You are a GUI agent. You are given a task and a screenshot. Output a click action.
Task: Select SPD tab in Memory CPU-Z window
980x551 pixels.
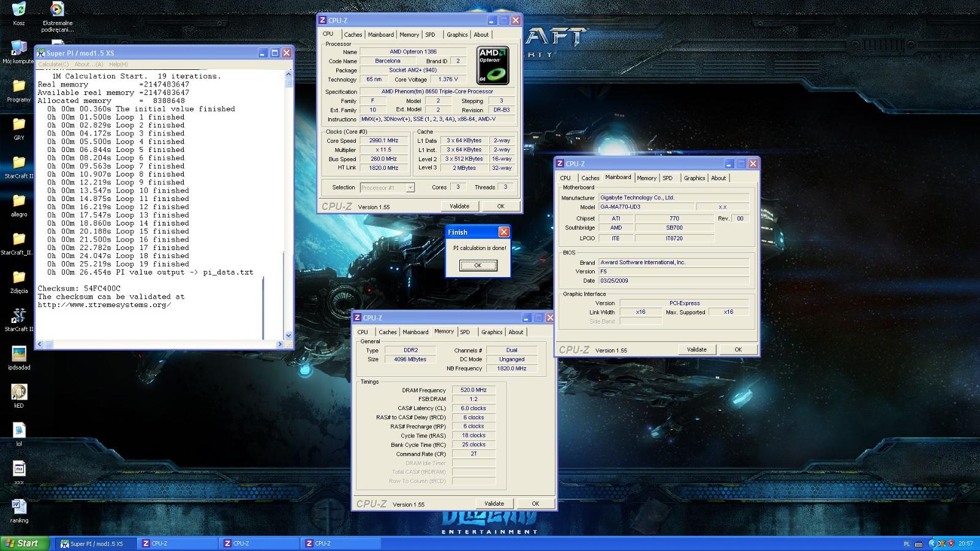465,332
